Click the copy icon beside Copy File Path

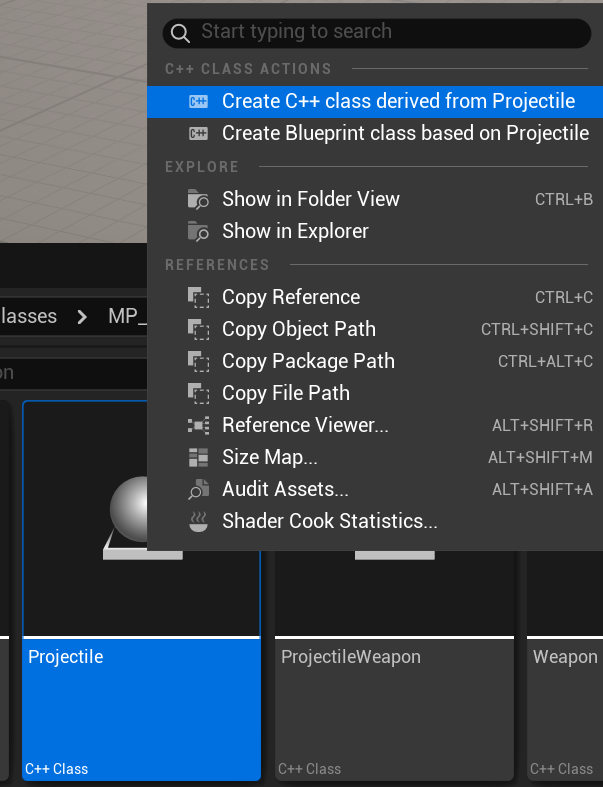click(x=198, y=394)
